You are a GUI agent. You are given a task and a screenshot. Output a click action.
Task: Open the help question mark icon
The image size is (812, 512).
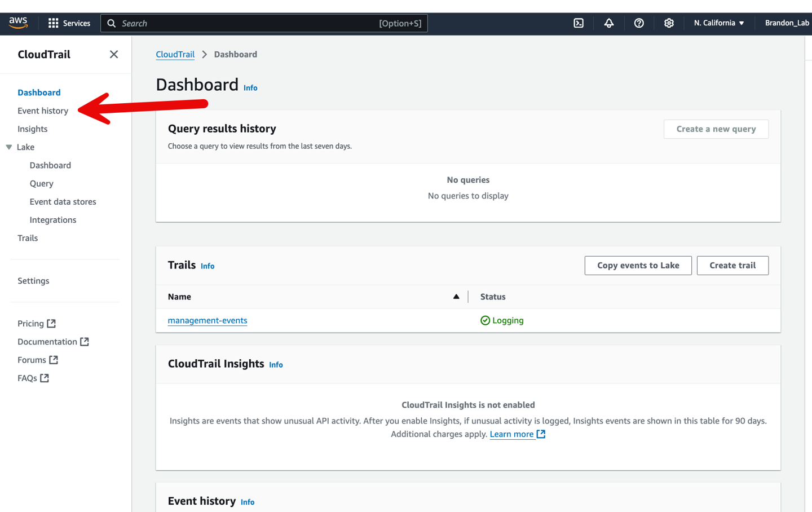(639, 23)
